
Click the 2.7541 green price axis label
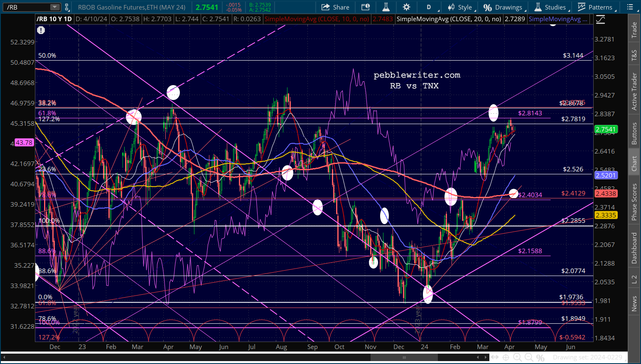tap(606, 129)
